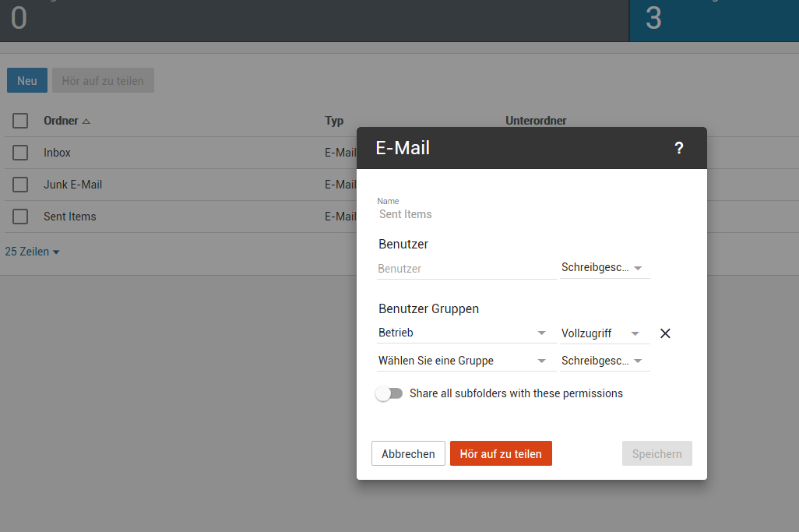Expand the 25 Zeilen rows selector
Screen dimensions: 799x532
click(x=33, y=252)
